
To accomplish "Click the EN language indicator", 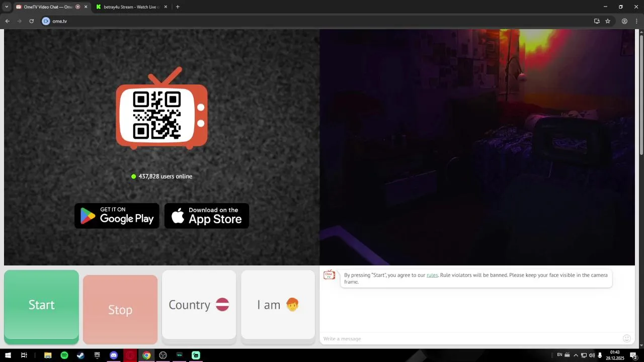I will coord(559,355).
